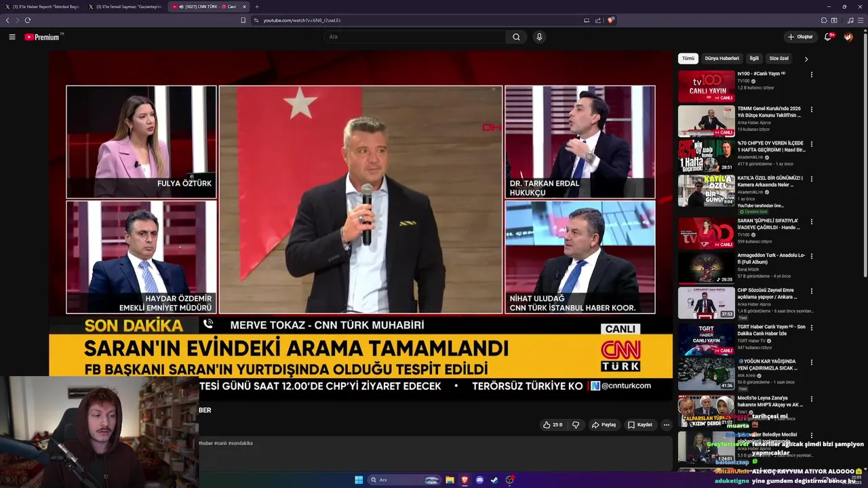Click video title 'Meclis'te Leyna Zana'ya hakarete'
This screenshot has height=488, width=868.
pyautogui.click(x=770, y=401)
